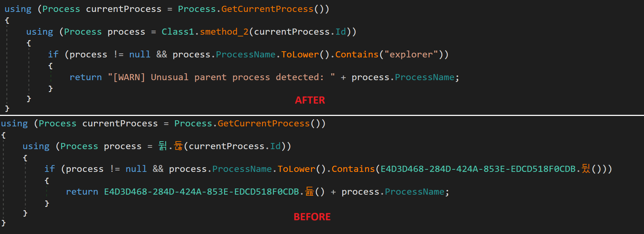The image size is (644, 234).
Task: Click the orange obfuscated method before currentProcess.Id
Action: (179, 146)
